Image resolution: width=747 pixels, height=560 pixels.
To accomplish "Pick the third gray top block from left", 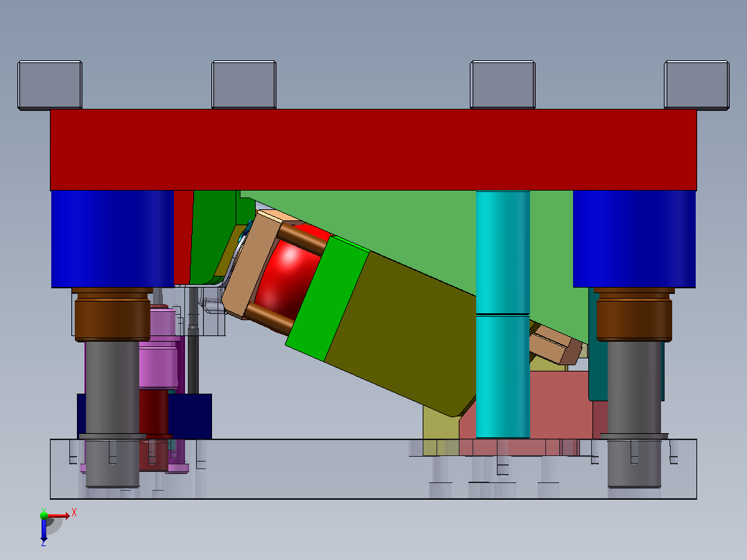I will click(x=502, y=85).
